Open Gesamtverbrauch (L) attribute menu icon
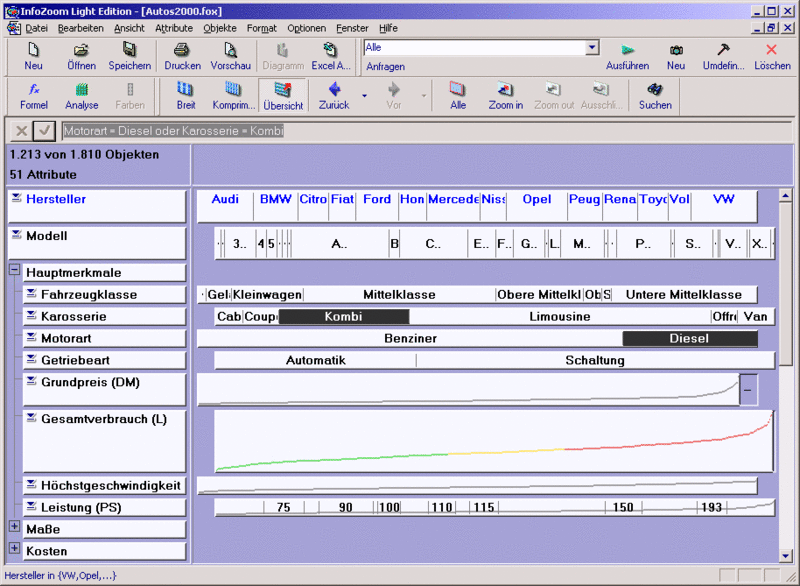The image size is (800, 586). (x=32, y=418)
